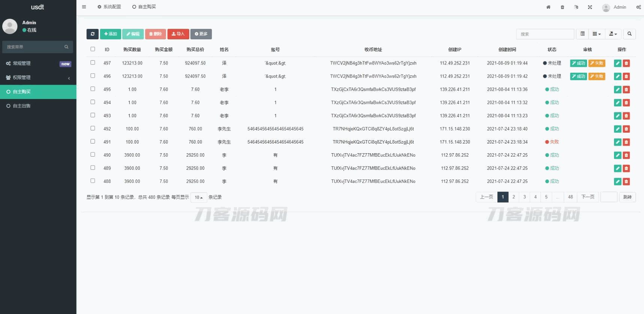This screenshot has height=314, width=644.
Task: Open the columns grid dropdown
Action: pos(596,34)
